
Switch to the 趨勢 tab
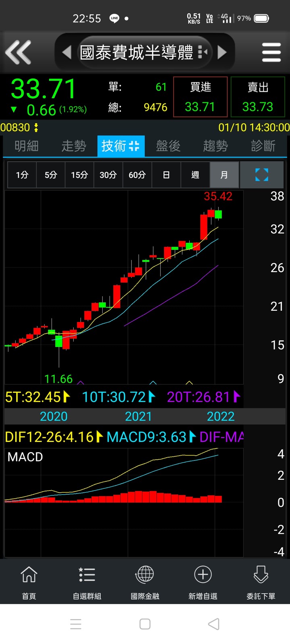point(215,146)
